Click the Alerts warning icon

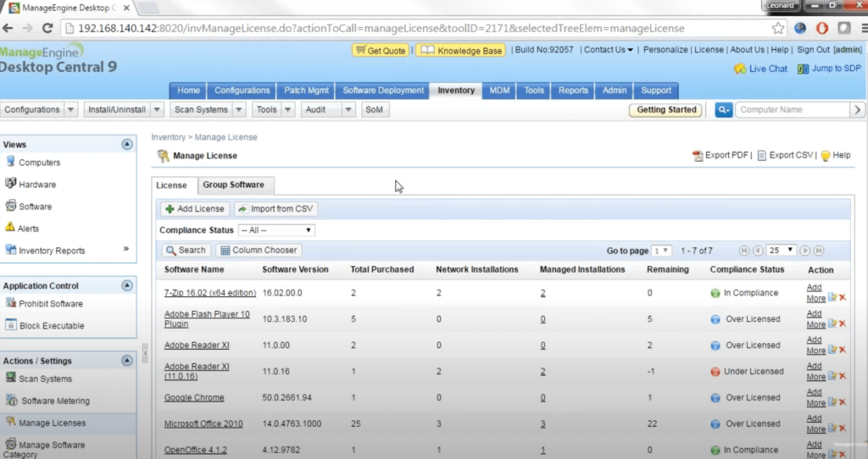tap(10, 227)
